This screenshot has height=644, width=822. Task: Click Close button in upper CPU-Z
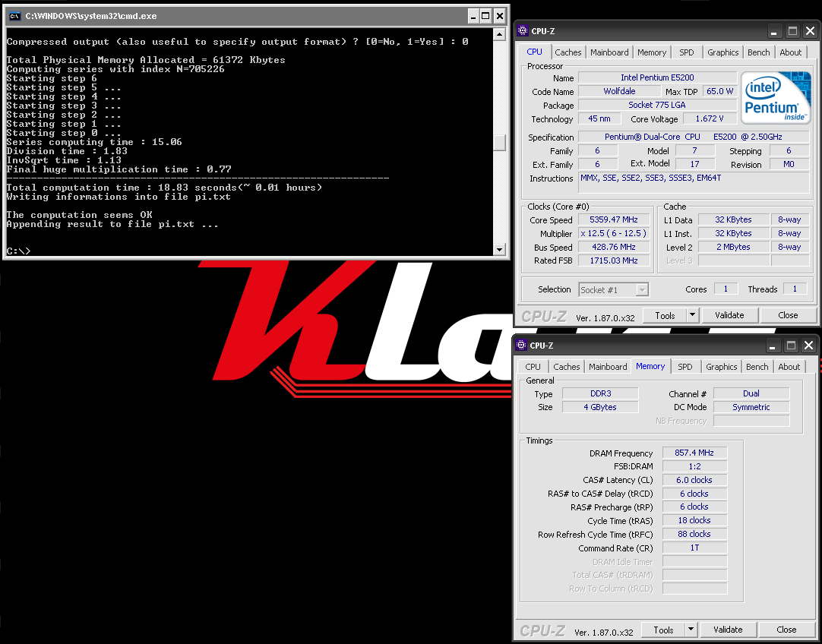[x=788, y=315]
